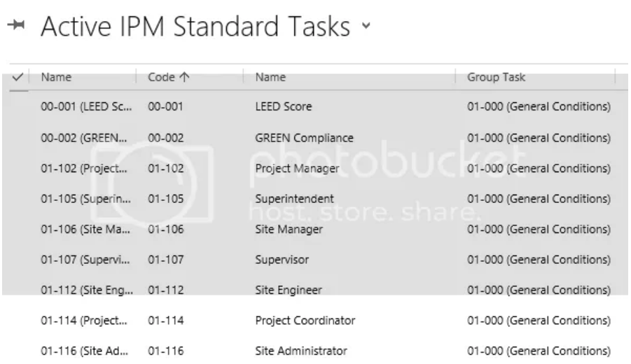Select the Project Coordinator row
Screen dimensions: 631x364
click(x=315, y=321)
